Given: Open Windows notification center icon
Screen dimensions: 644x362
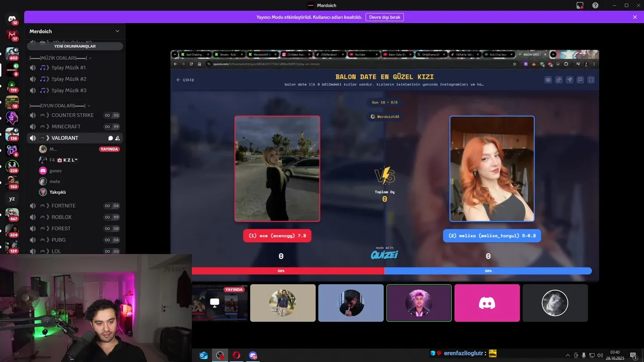Looking at the screenshot, I should point(633,355).
